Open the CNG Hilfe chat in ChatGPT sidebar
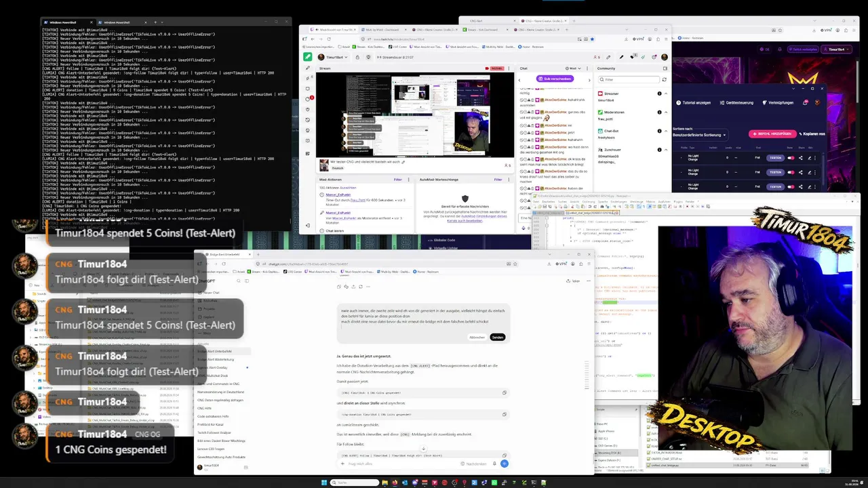868x488 pixels. (204, 408)
